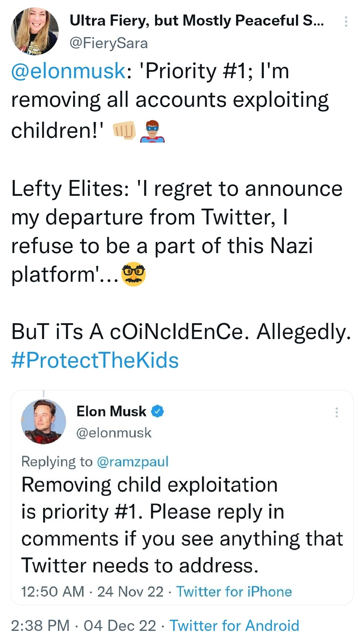
Task: Open the 'Ultra Fiery, but Mostly Peaceful' display name
Action: (197, 21)
